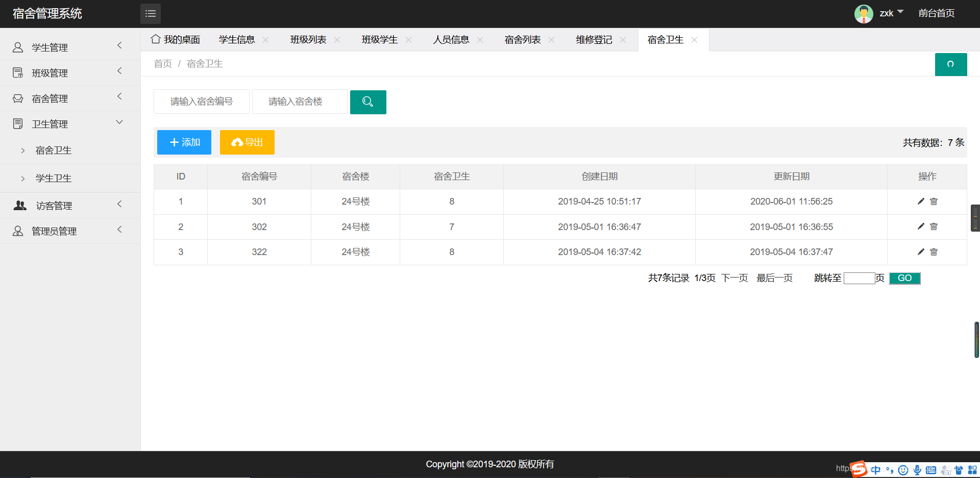The width and height of the screenshot is (980, 478).
Task: Edit the dormitory 322 row with pencil icon
Action: 921,252
